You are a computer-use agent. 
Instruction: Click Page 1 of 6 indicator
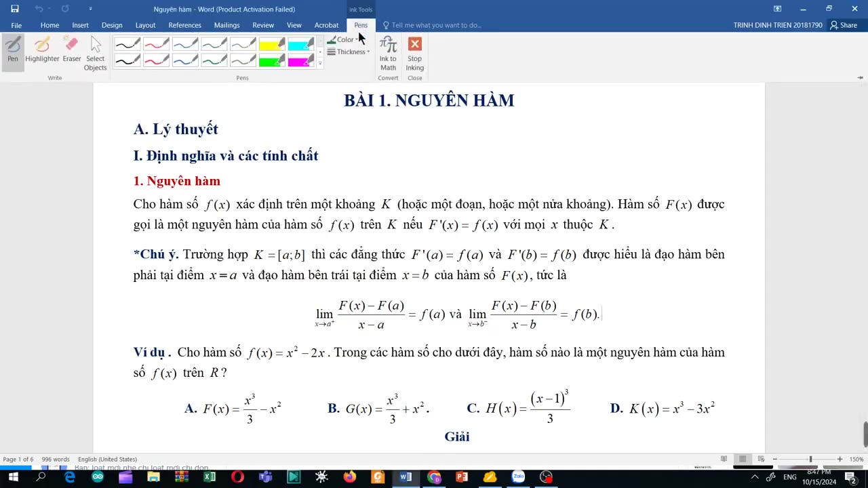point(18,459)
